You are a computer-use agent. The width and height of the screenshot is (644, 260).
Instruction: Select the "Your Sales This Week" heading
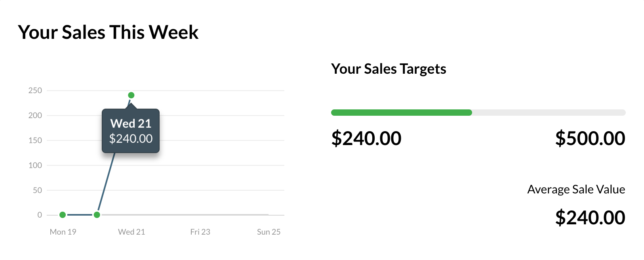108,32
